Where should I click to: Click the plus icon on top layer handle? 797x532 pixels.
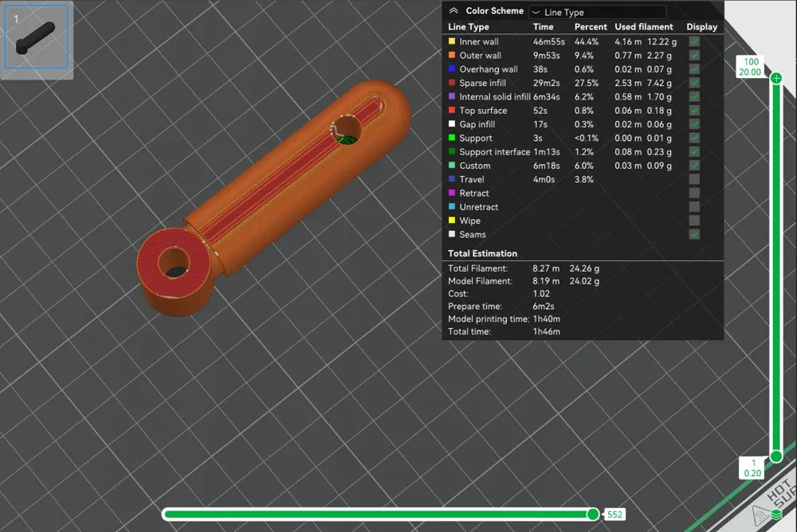[x=776, y=78]
